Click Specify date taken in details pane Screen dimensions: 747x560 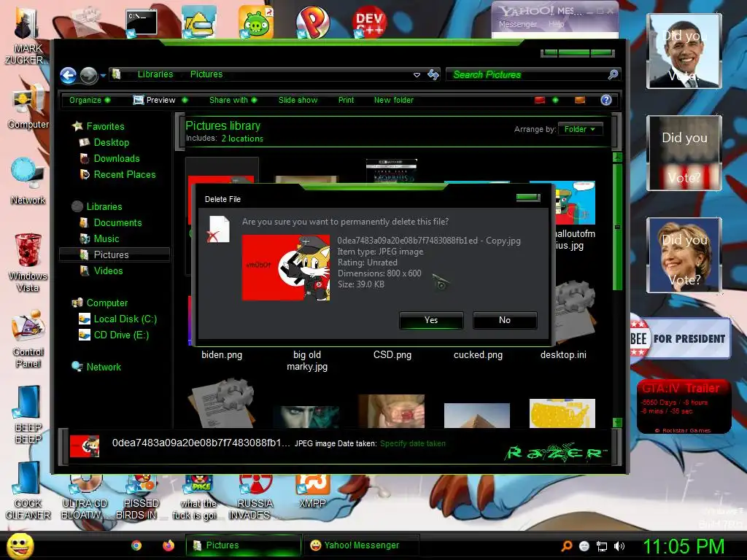point(413,443)
